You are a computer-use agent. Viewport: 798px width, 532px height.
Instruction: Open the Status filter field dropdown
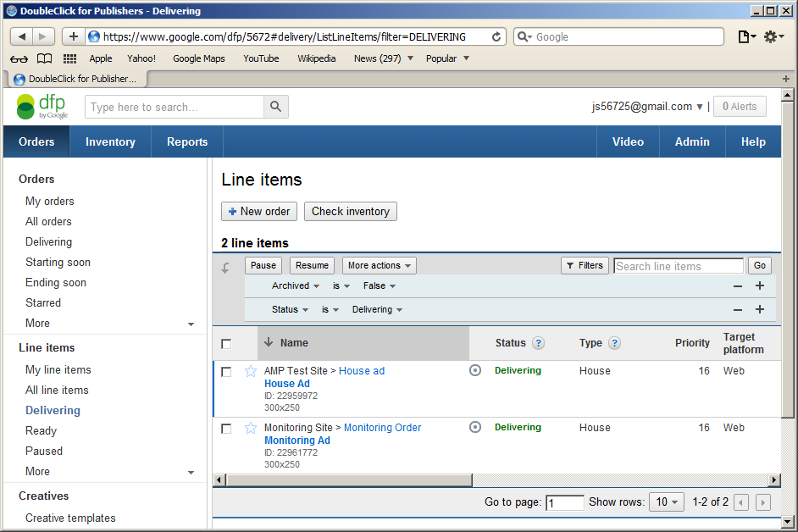(290, 309)
